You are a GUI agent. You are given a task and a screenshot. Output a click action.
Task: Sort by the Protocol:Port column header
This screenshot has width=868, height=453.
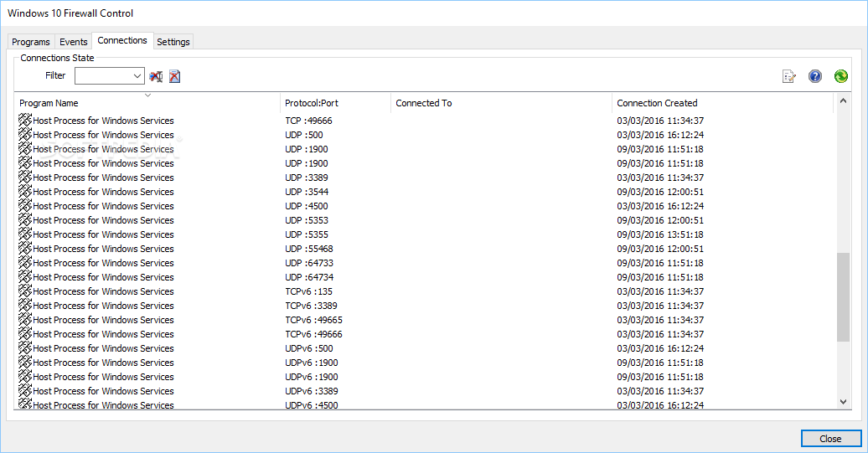click(x=335, y=103)
